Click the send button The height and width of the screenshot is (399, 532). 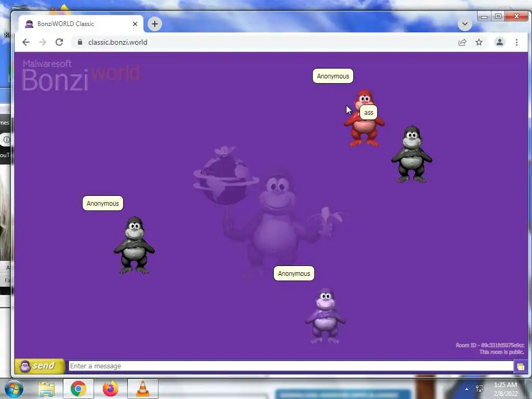pos(40,366)
